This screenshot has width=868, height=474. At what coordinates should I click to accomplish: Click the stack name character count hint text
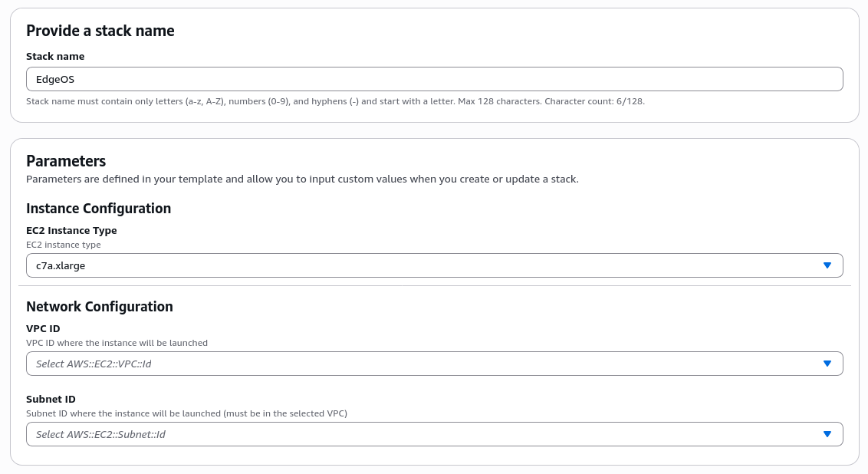coord(335,100)
